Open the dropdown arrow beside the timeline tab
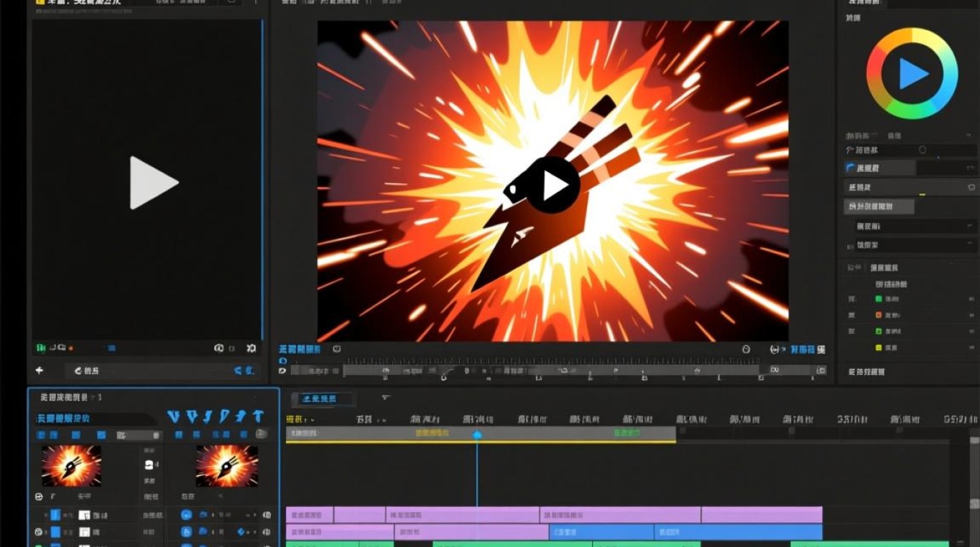This screenshot has width=980, height=547. coord(386,398)
